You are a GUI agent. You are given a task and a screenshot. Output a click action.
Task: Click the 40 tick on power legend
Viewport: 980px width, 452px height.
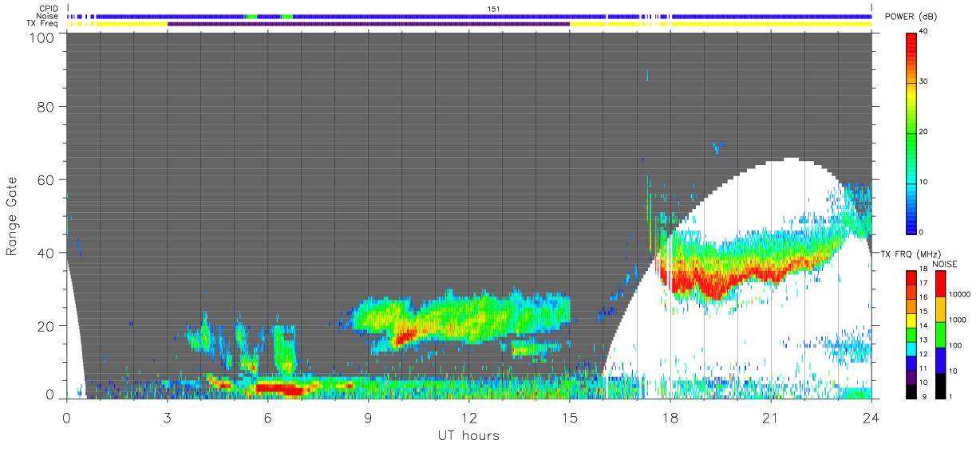coord(924,31)
